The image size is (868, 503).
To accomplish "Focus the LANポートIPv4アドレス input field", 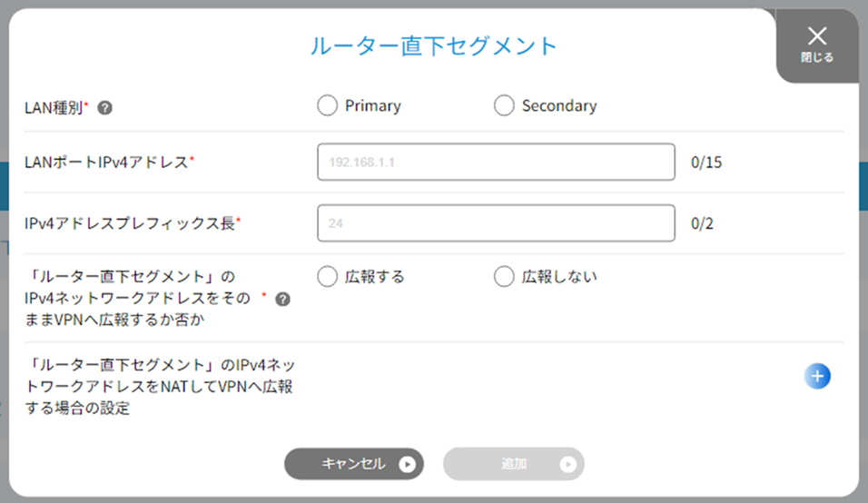I will (x=496, y=163).
